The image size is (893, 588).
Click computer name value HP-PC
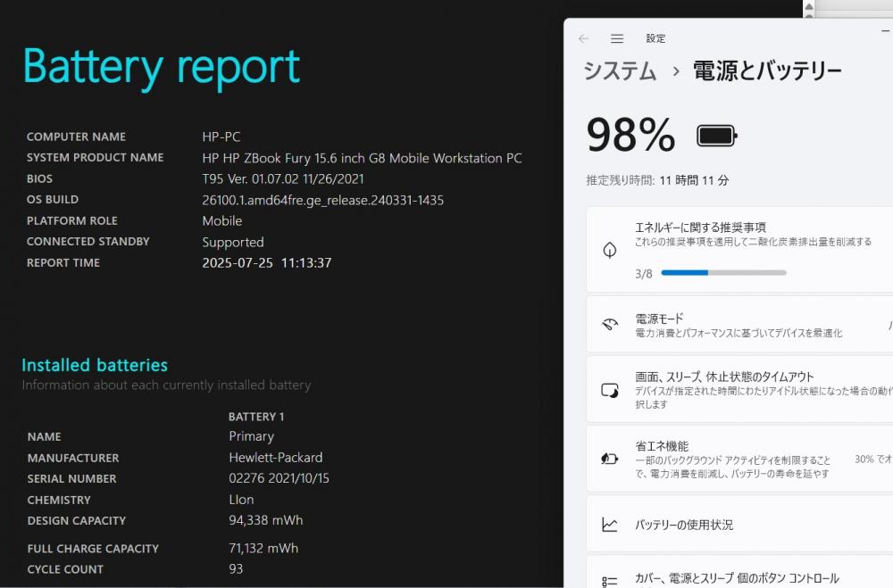[221, 137]
